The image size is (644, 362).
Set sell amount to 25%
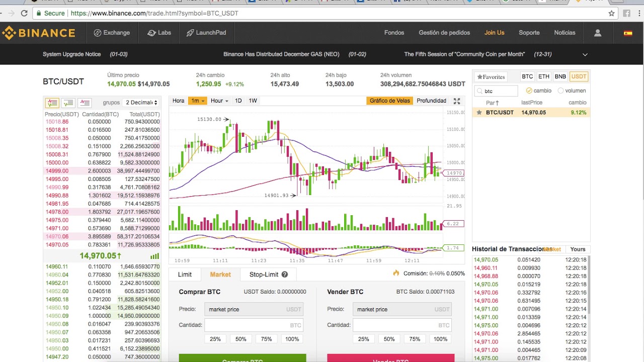pos(363,339)
